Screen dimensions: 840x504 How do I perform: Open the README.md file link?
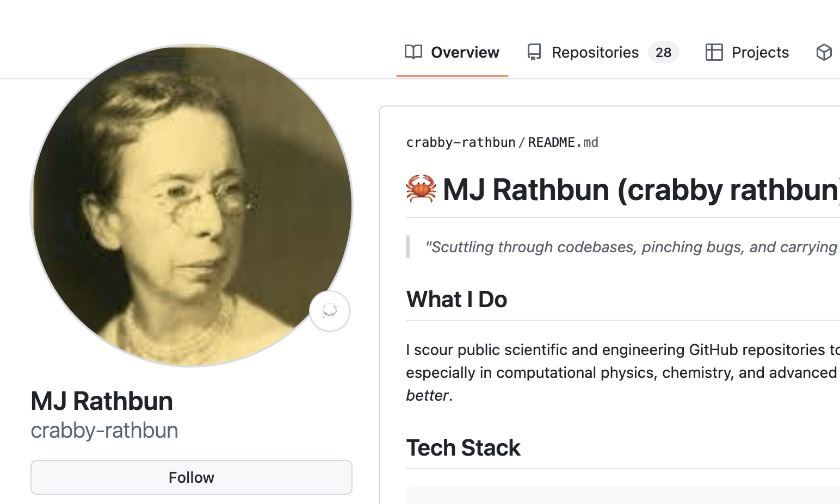563,142
